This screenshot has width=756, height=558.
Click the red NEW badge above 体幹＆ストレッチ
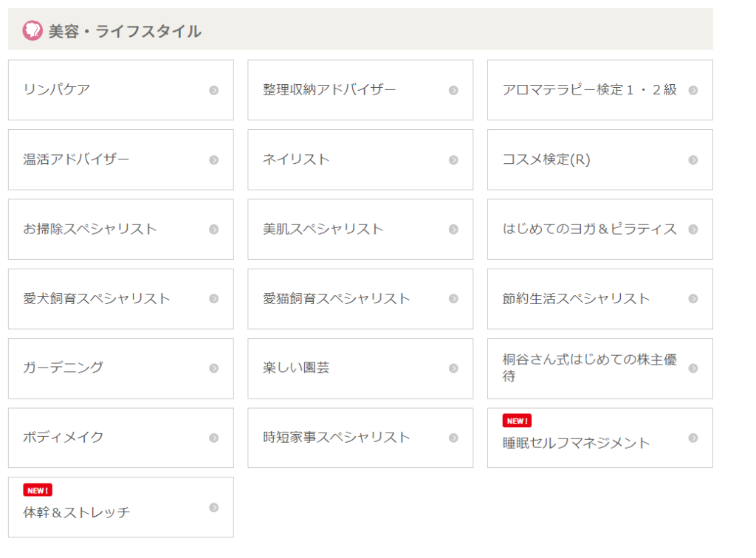[38, 490]
